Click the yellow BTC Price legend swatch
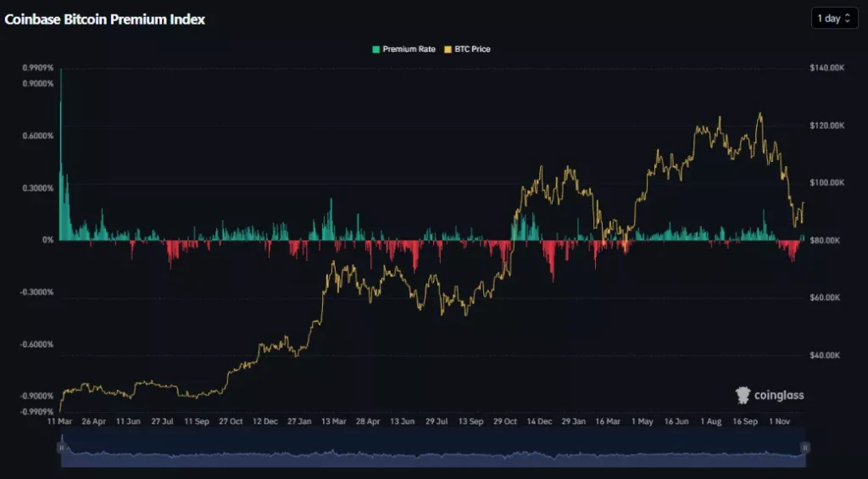The image size is (868, 479). pos(448,49)
